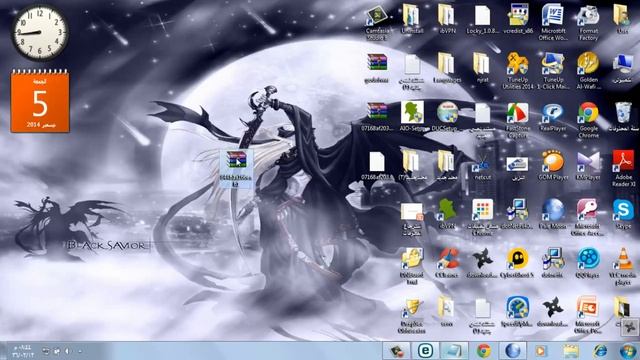
Task: Click the Google Chrome taskbar button
Action: (484, 350)
